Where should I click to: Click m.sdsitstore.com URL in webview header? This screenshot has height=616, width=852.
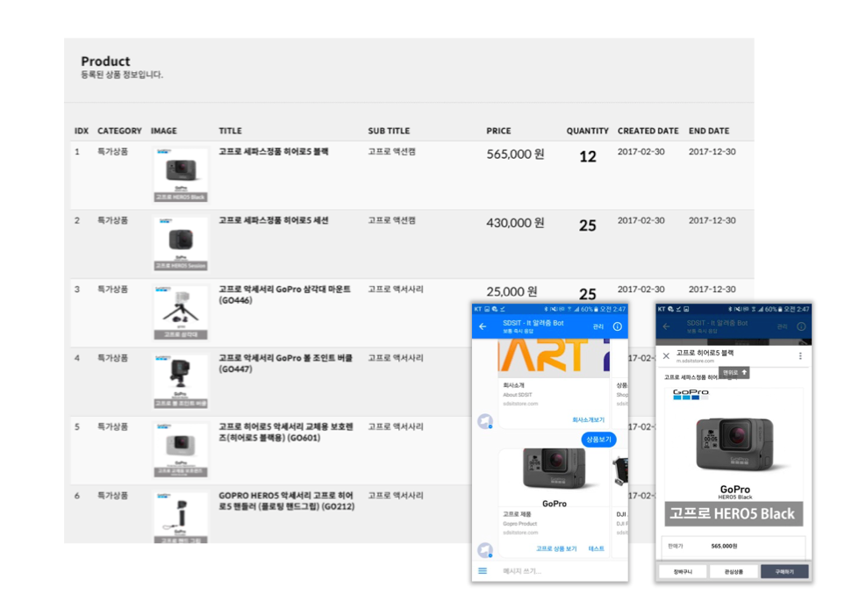695,362
